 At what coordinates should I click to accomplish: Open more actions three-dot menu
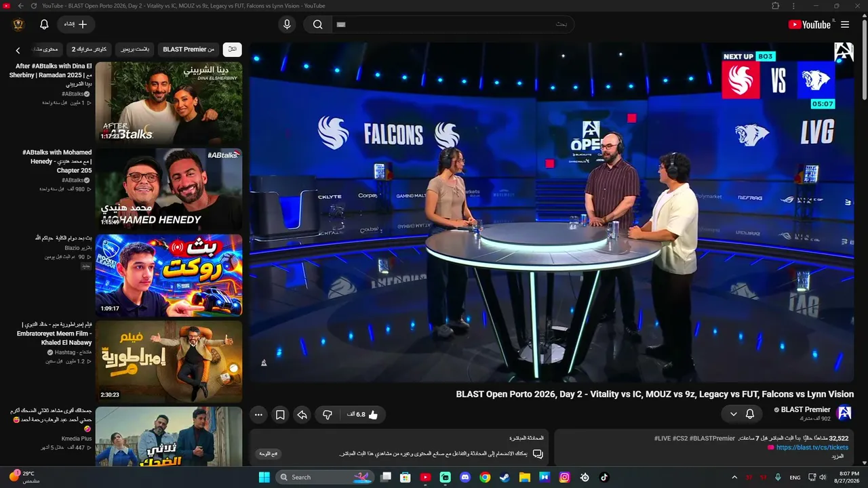(x=258, y=414)
